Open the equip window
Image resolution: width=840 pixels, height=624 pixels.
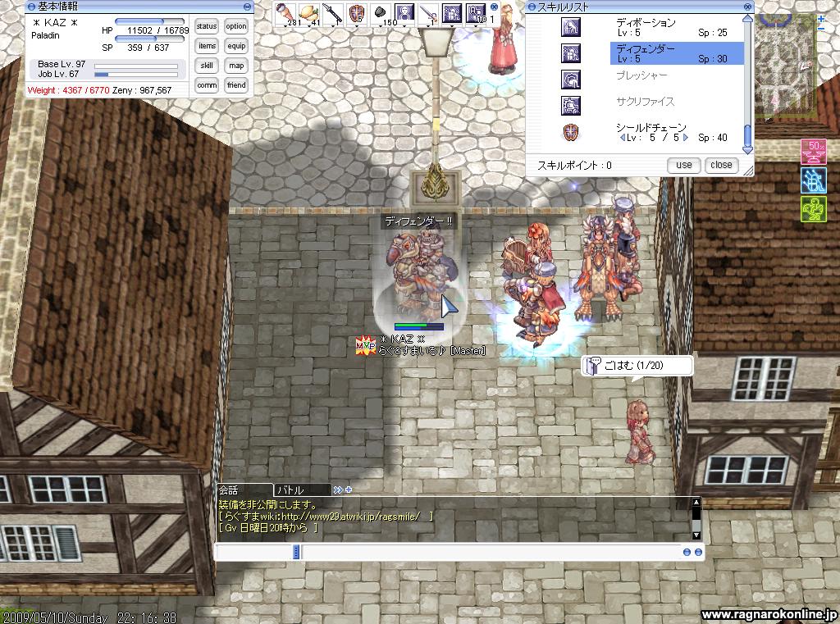[236, 46]
